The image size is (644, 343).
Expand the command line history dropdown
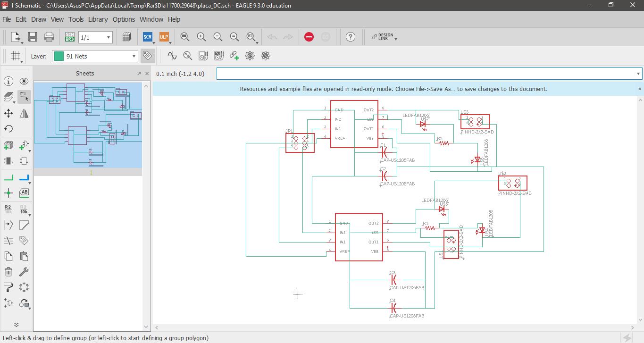pyautogui.click(x=638, y=74)
